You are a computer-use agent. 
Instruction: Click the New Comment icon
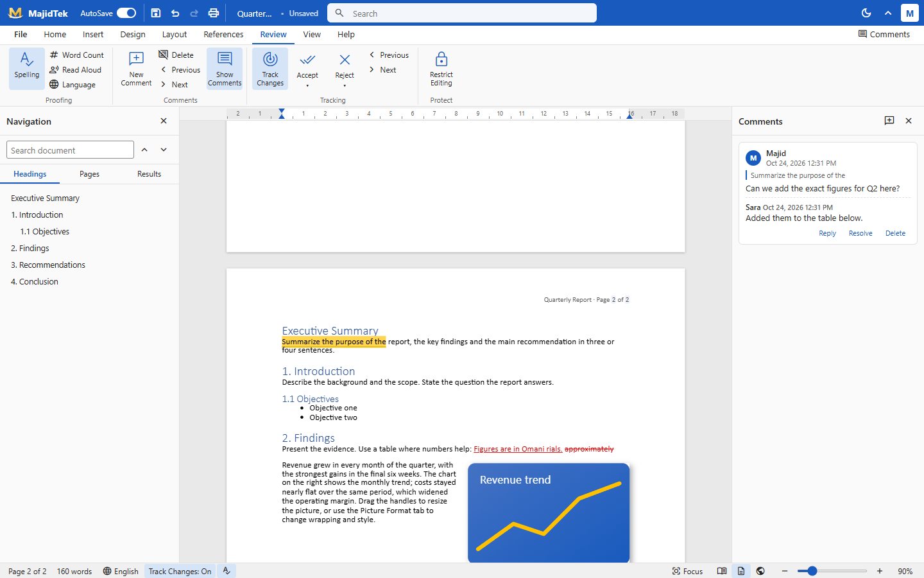tap(136, 59)
